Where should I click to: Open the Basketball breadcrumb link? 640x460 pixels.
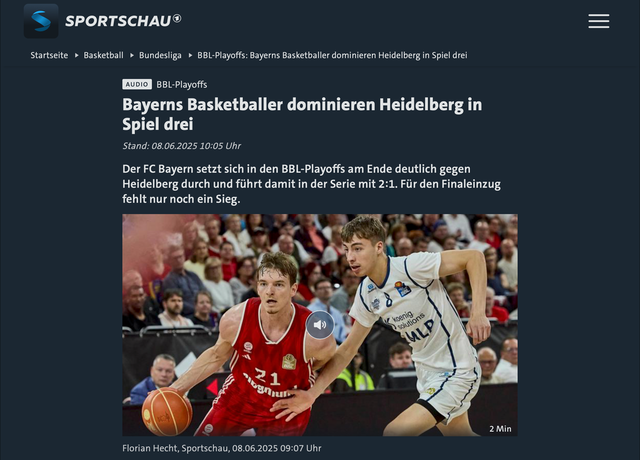coord(103,55)
